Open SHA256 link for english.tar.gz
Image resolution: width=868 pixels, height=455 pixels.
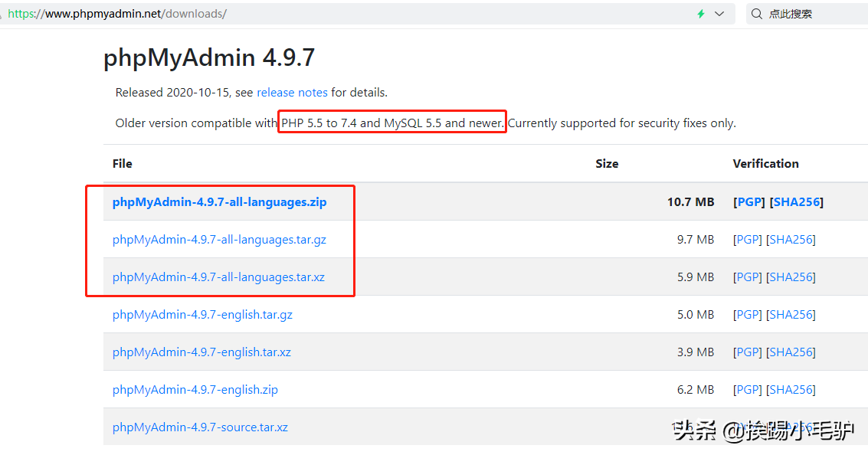coord(791,315)
